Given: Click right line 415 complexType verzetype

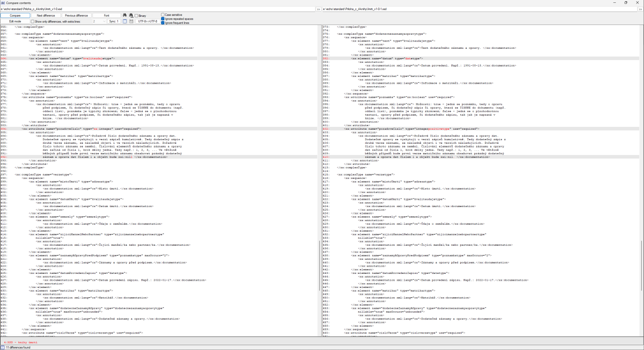Looking at the screenshot, I should (x=365, y=174).
